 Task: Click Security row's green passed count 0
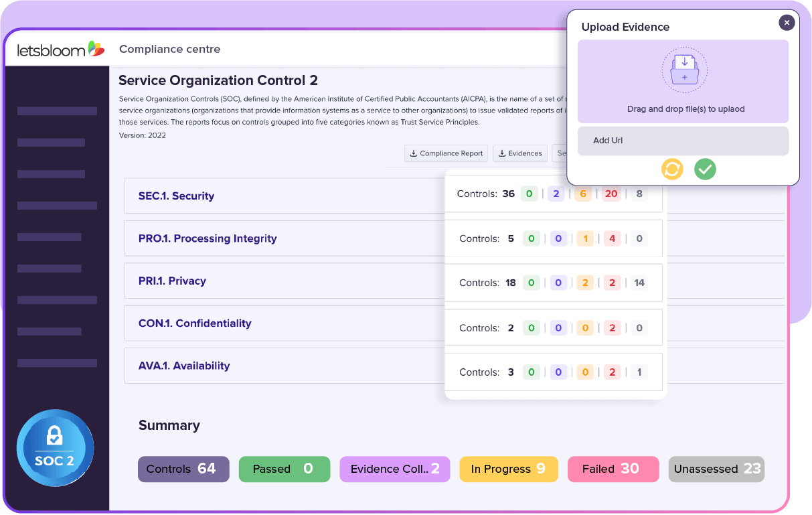[530, 194]
